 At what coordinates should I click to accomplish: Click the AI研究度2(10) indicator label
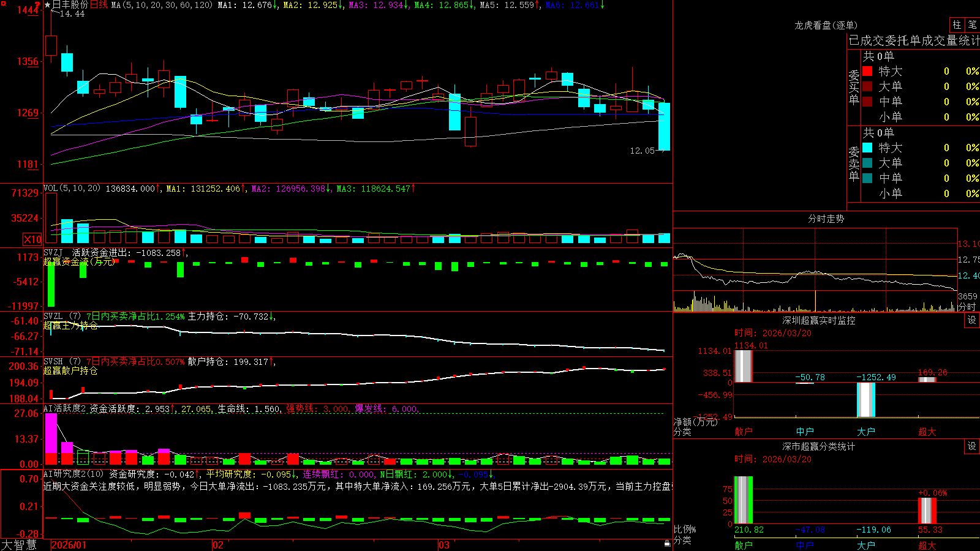(x=73, y=474)
